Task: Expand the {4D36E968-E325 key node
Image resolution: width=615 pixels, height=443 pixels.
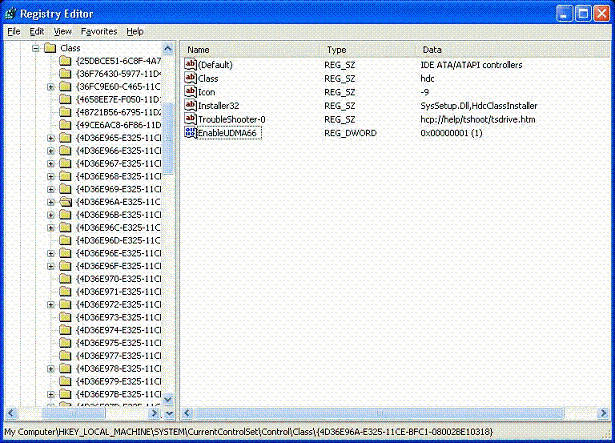Action: (51, 177)
